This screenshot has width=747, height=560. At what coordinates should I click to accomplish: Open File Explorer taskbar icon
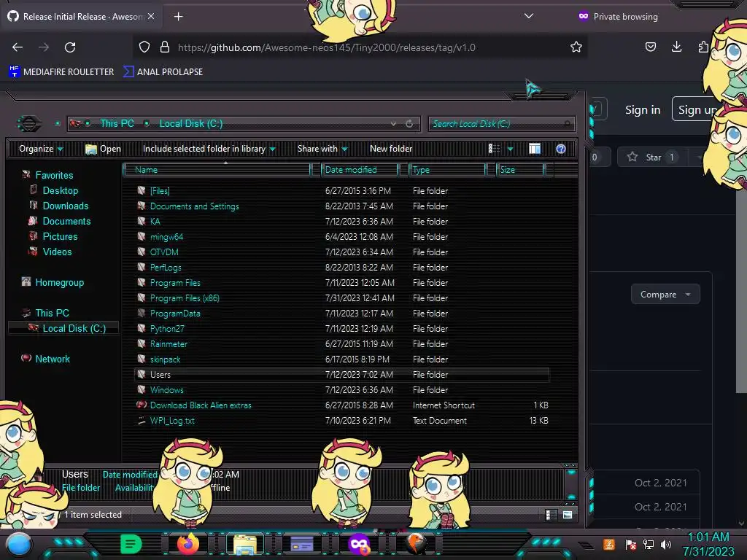(245, 544)
